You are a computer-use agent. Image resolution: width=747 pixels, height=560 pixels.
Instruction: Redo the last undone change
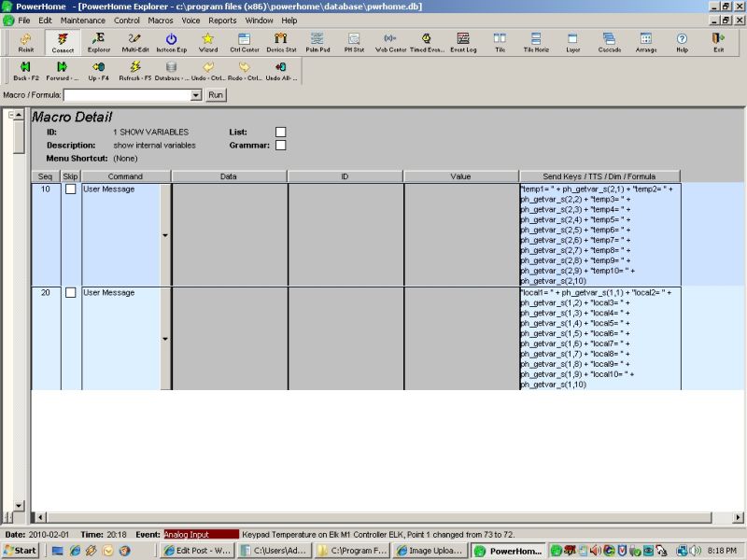click(245, 71)
